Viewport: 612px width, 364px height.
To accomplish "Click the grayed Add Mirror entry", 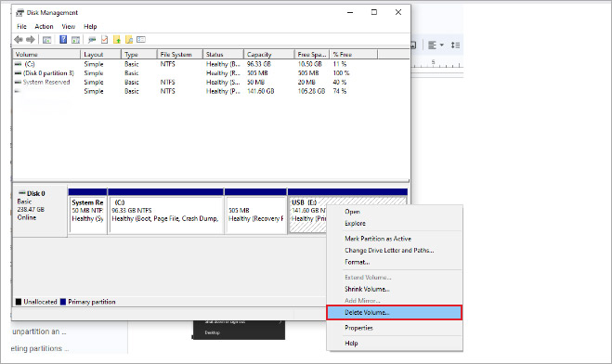I will click(395, 301).
